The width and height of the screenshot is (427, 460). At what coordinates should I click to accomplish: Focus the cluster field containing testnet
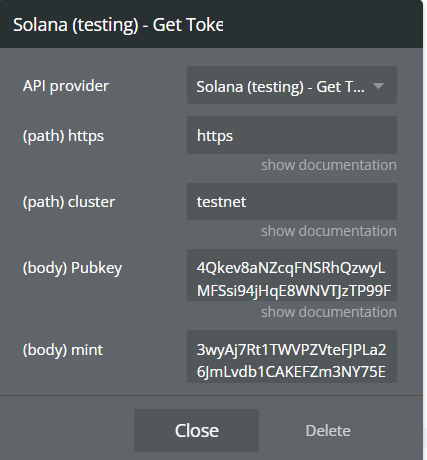click(x=292, y=201)
